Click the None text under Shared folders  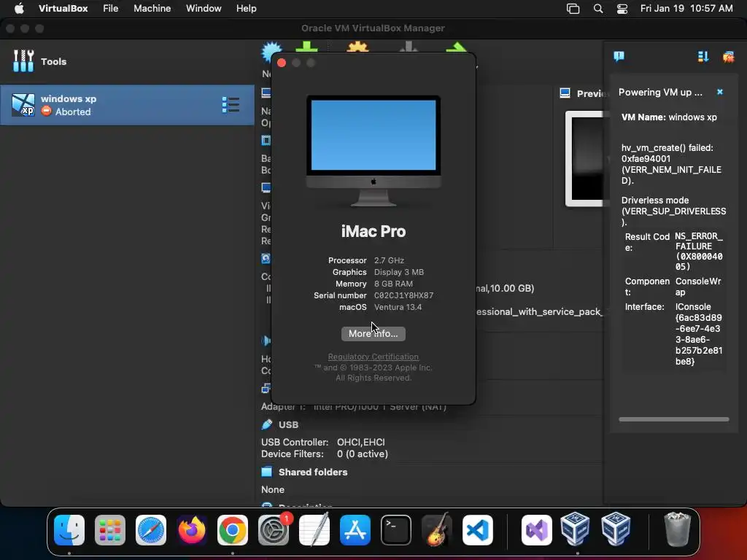click(273, 489)
